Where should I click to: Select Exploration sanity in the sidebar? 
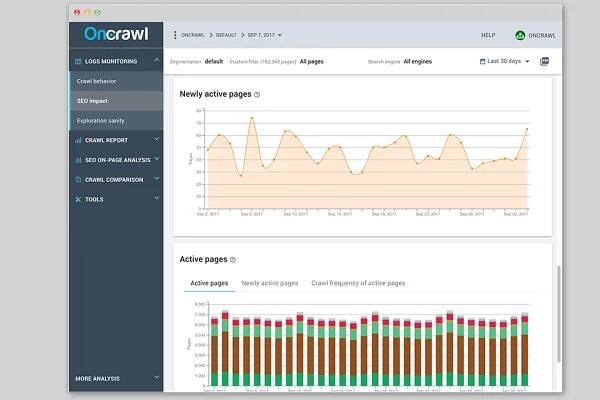pos(100,120)
